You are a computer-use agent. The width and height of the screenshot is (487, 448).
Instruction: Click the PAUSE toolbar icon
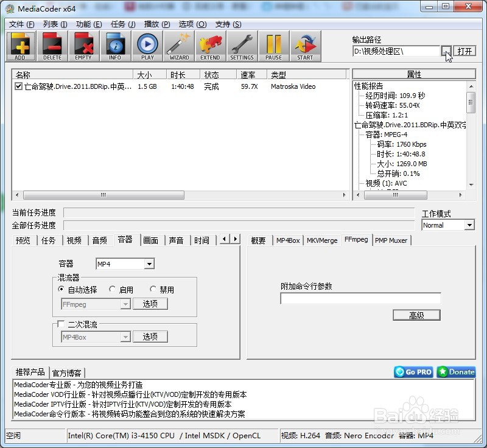click(x=273, y=46)
